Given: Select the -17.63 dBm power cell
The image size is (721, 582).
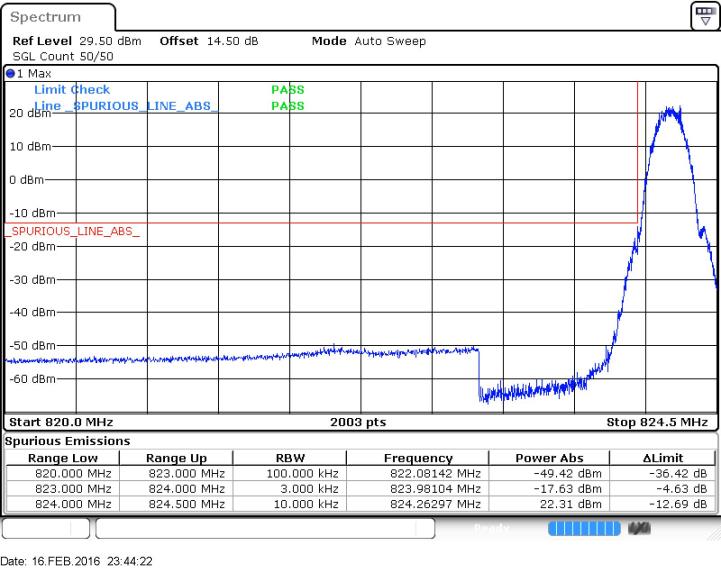Looking at the screenshot, I should coord(549,489).
